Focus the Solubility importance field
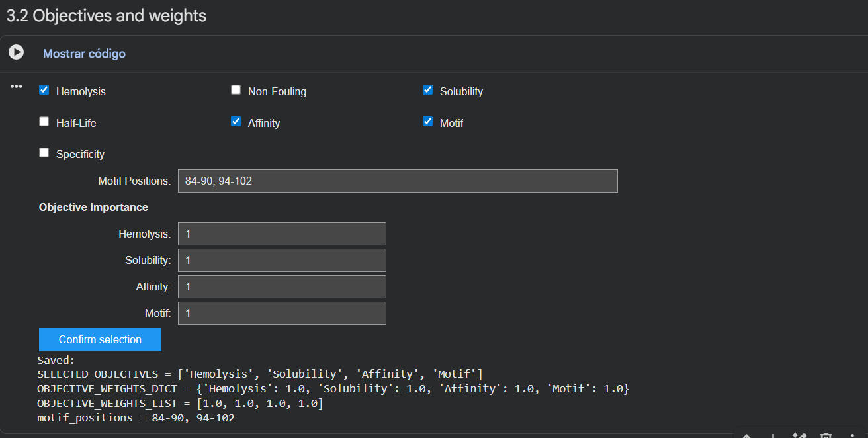The height and width of the screenshot is (438, 868). click(x=282, y=260)
